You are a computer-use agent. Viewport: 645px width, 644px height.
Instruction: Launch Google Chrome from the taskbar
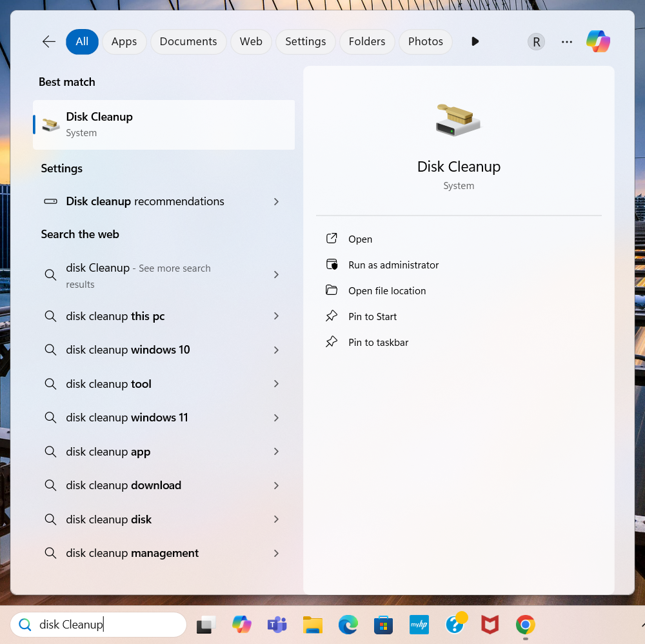point(525,625)
